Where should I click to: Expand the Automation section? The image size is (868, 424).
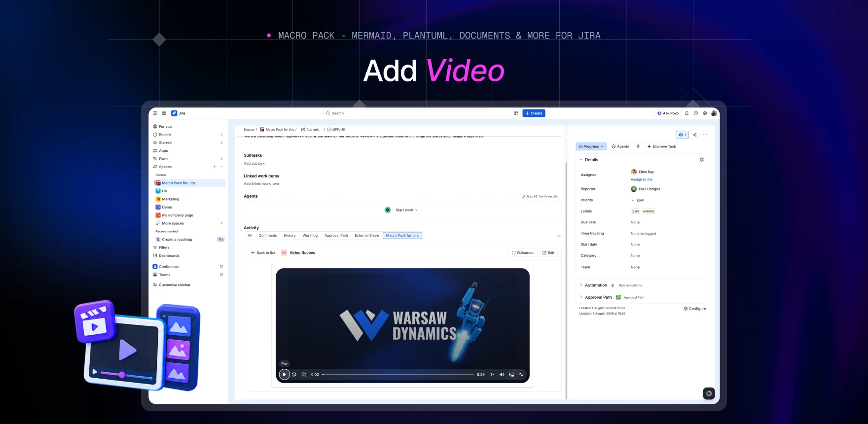coord(581,285)
